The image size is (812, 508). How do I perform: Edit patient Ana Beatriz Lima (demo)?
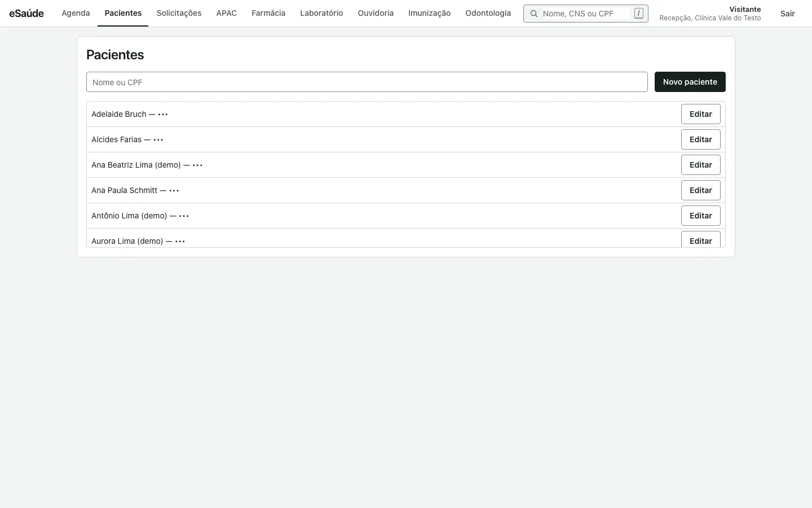pyautogui.click(x=701, y=165)
